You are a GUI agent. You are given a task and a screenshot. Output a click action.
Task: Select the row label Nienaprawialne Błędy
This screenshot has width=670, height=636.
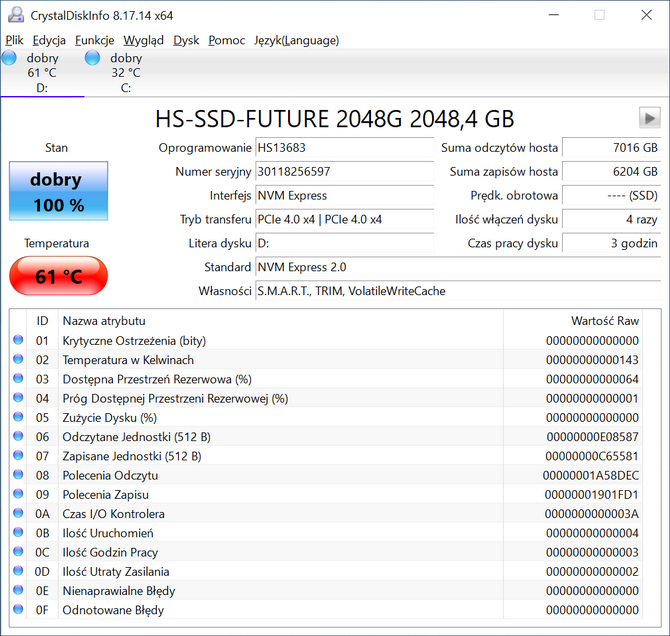click(x=119, y=591)
